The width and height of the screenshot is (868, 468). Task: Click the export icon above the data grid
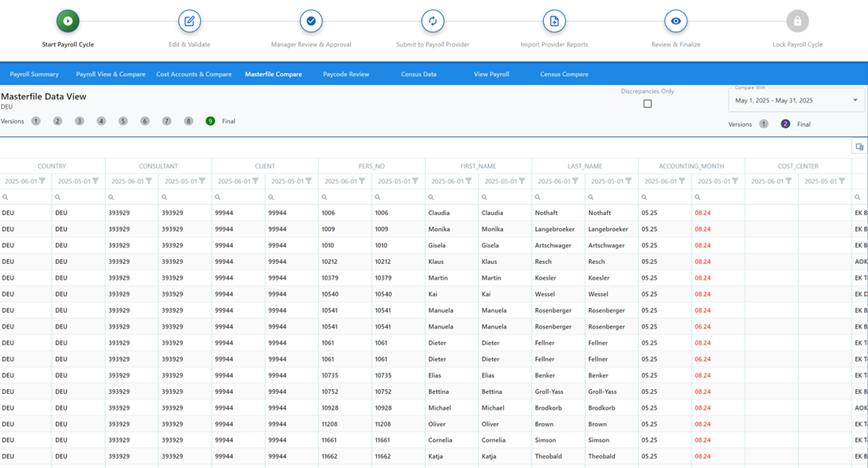click(x=859, y=146)
